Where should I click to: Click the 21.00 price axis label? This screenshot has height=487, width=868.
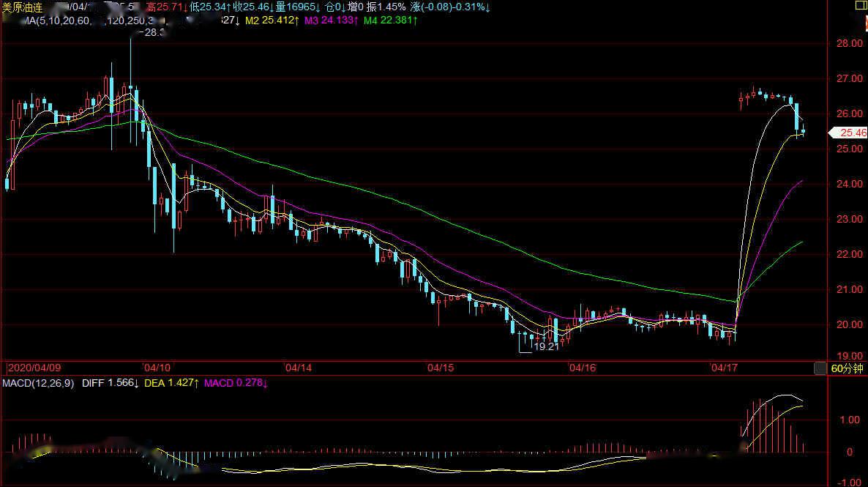point(849,289)
